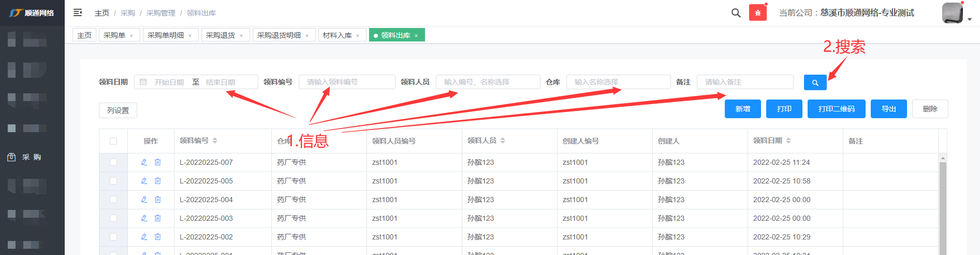Viewport: 980px width, 255px height.
Task: Click edit icon for row L-20220225-003
Action: click(x=144, y=218)
